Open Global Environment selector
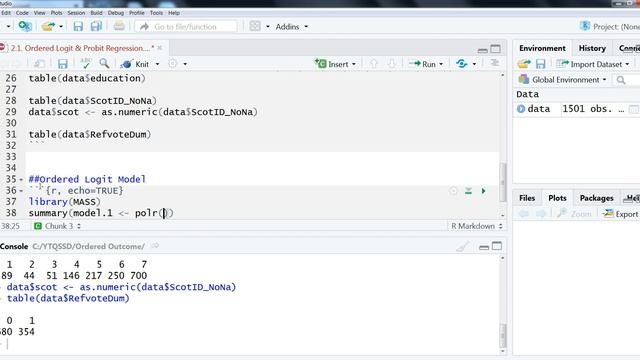The image size is (640, 360). pos(562,80)
